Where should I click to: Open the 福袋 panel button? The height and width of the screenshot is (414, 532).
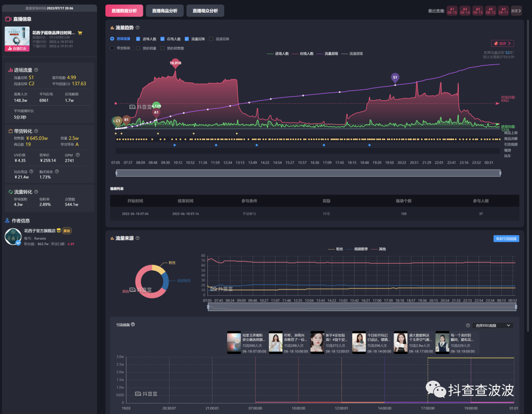tap(502, 43)
